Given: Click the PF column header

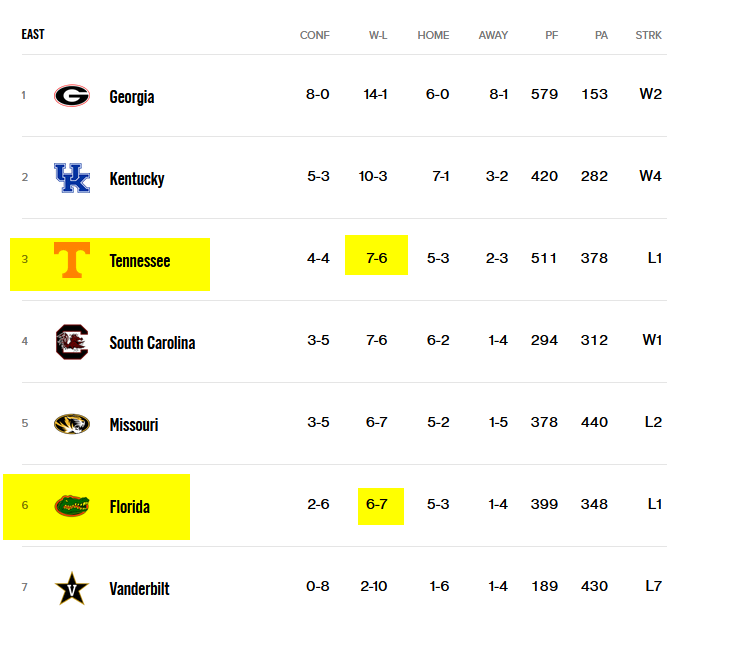Looking at the screenshot, I should pyautogui.click(x=552, y=36).
